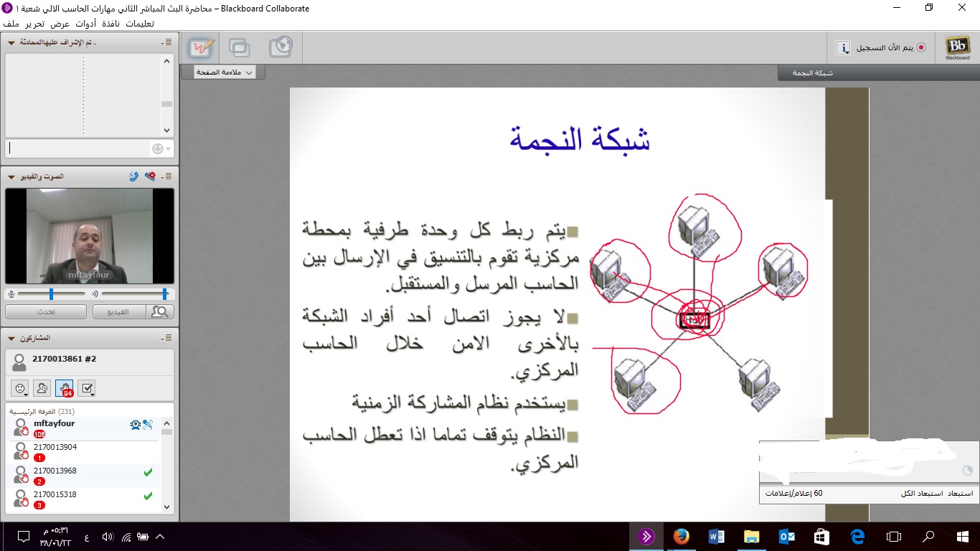Open Outlook from the taskbar
This screenshot has height=551, width=980.
787,536
